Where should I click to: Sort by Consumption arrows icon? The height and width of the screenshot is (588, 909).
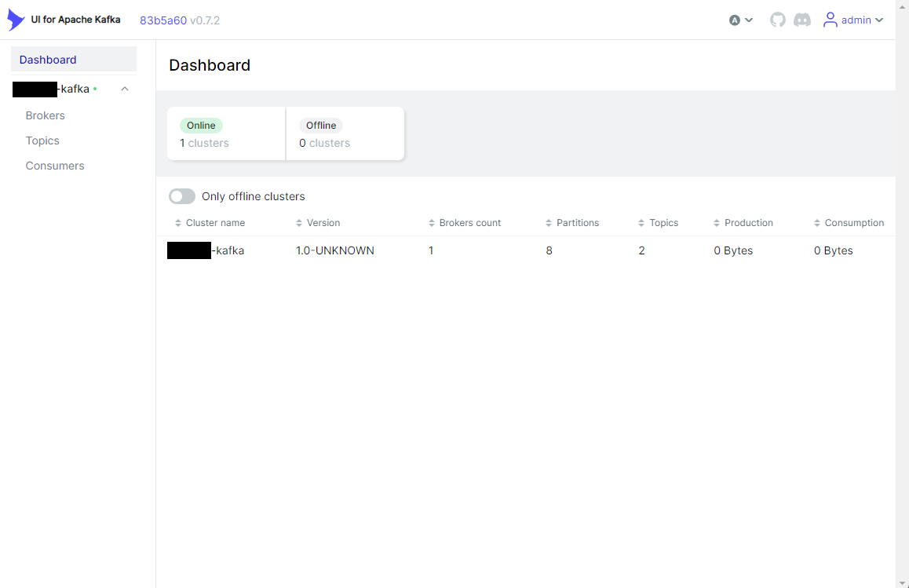[817, 223]
